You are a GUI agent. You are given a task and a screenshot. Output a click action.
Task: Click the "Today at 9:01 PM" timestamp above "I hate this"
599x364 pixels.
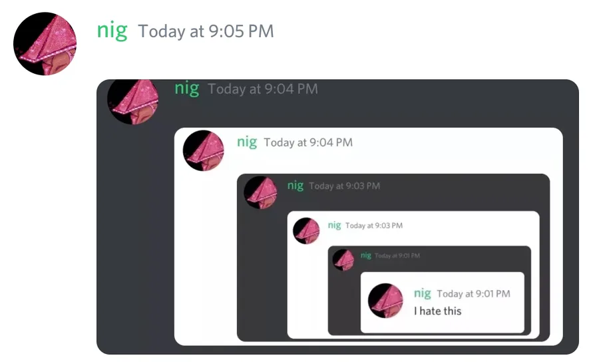(x=473, y=293)
